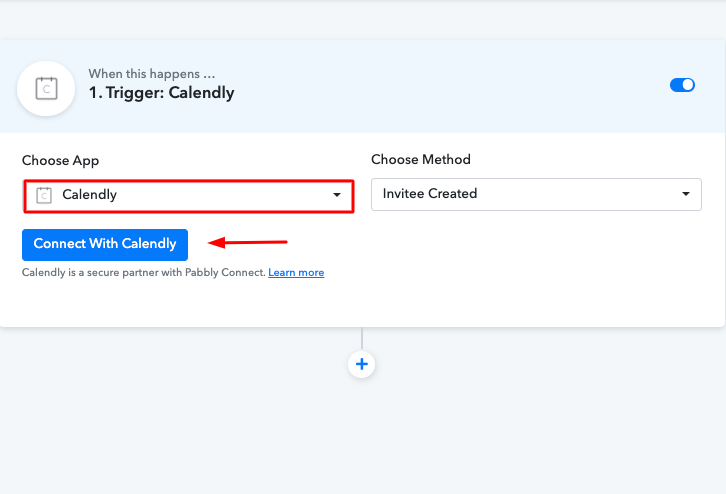The image size is (726, 494).
Task: Follow the Learn more link
Action: point(296,273)
